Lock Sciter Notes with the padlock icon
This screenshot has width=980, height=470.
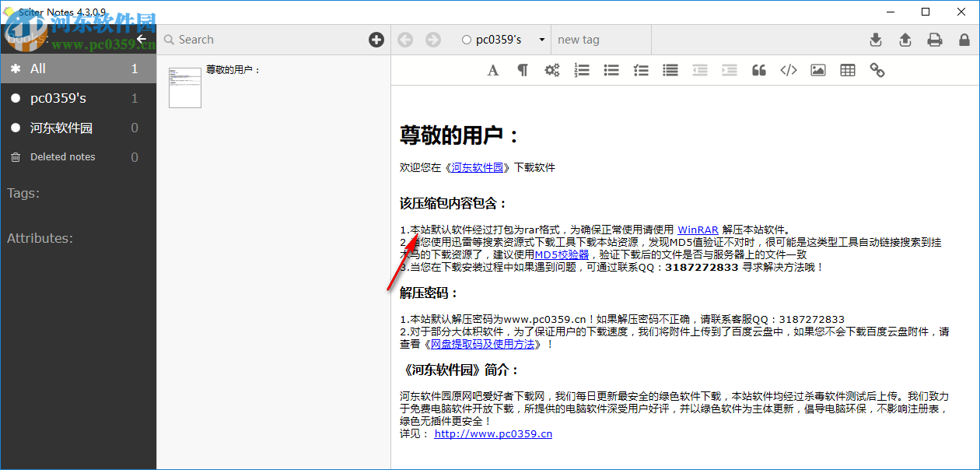[x=964, y=39]
